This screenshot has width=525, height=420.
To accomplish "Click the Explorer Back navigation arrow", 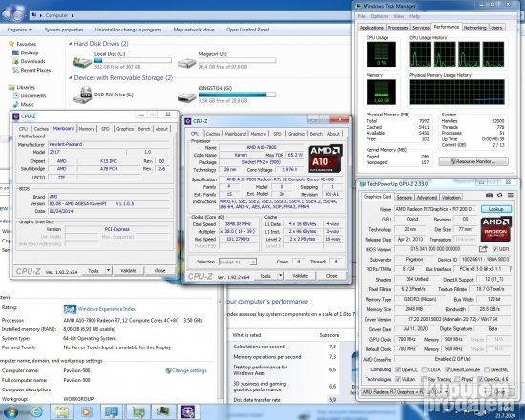I will (8, 14).
